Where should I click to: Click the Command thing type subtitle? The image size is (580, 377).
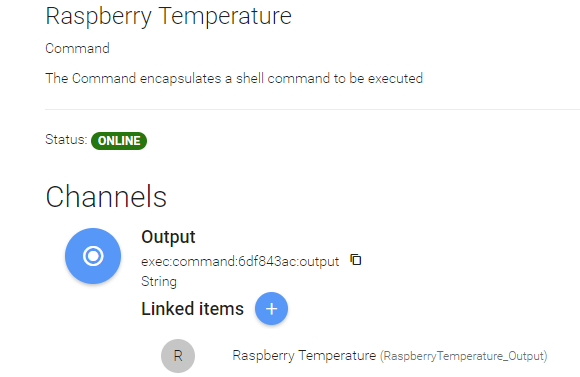click(x=77, y=48)
